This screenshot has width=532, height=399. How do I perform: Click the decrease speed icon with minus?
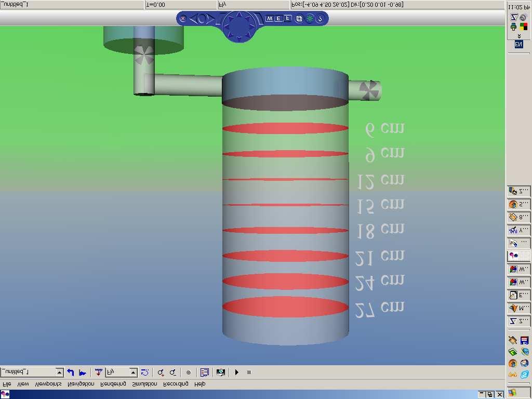(x=172, y=372)
